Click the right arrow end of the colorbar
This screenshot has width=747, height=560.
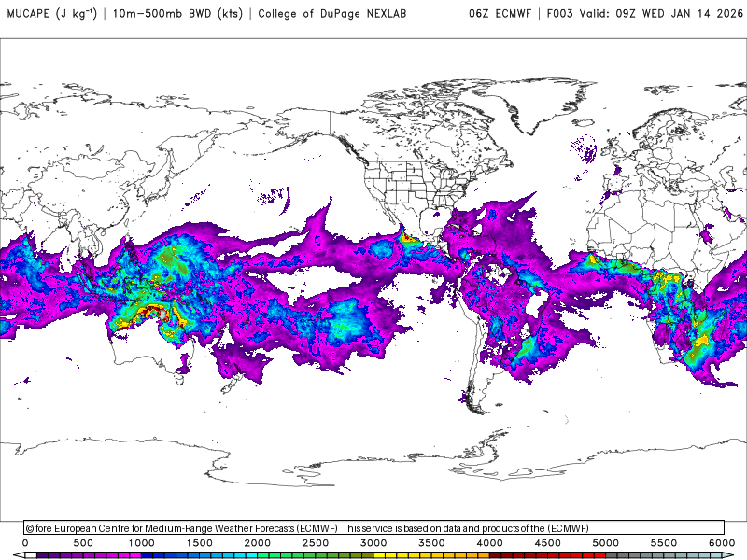click(728, 555)
